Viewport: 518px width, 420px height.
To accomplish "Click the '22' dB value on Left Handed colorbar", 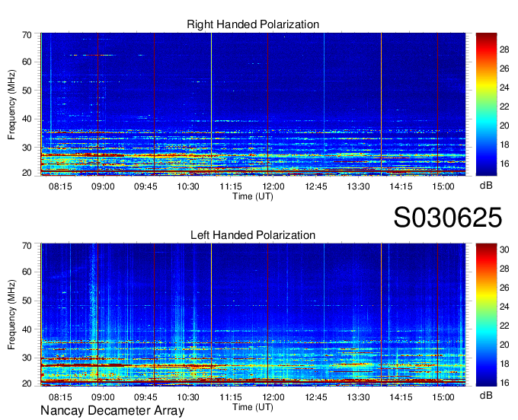I will (x=504, y=326).
